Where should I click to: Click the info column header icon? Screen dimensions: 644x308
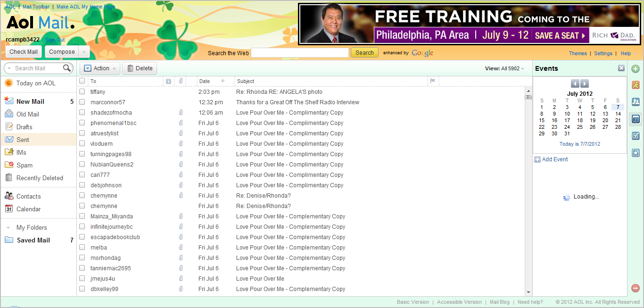[168, 81]
